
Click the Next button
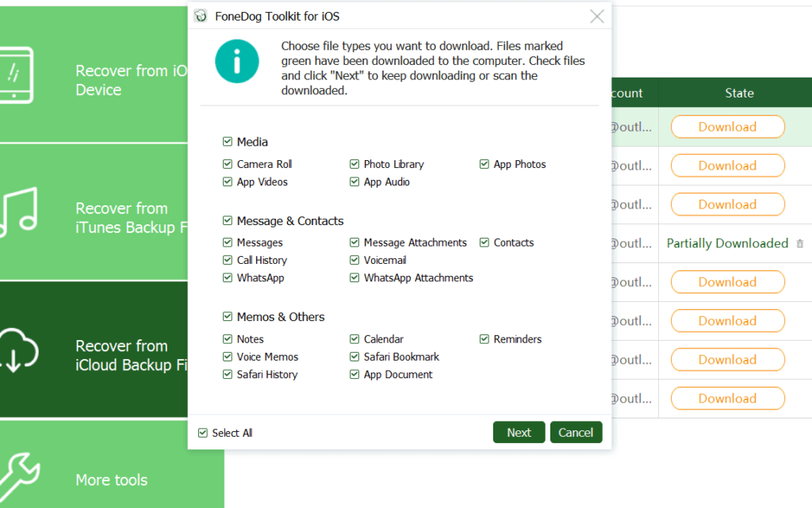519,433
